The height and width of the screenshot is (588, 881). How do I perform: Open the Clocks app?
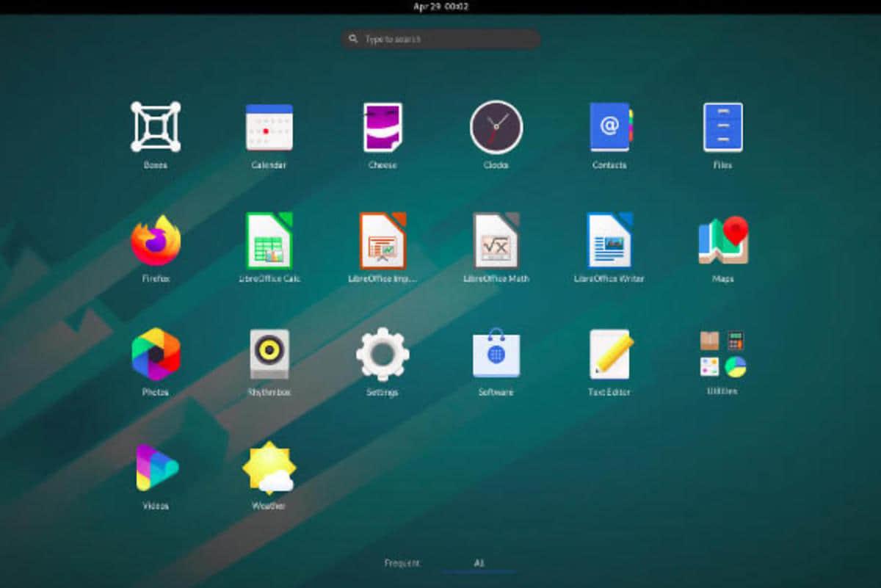pos(496,128)
